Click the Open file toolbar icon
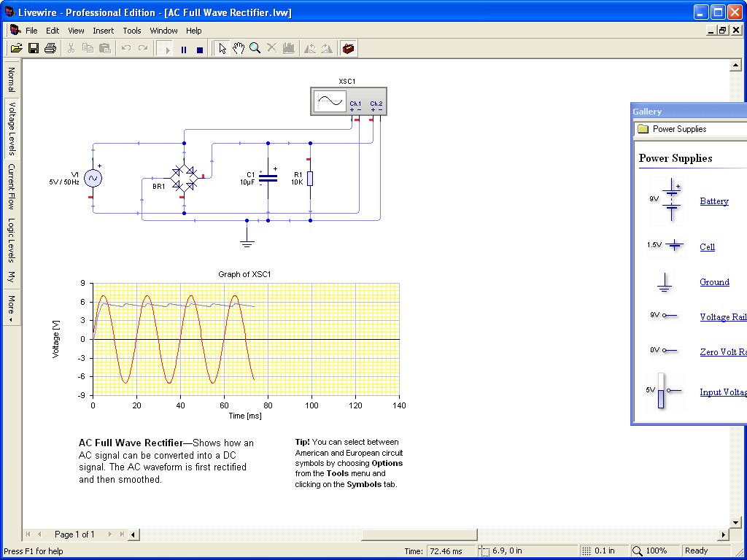 pyautogui.click(x=16, y=49)
